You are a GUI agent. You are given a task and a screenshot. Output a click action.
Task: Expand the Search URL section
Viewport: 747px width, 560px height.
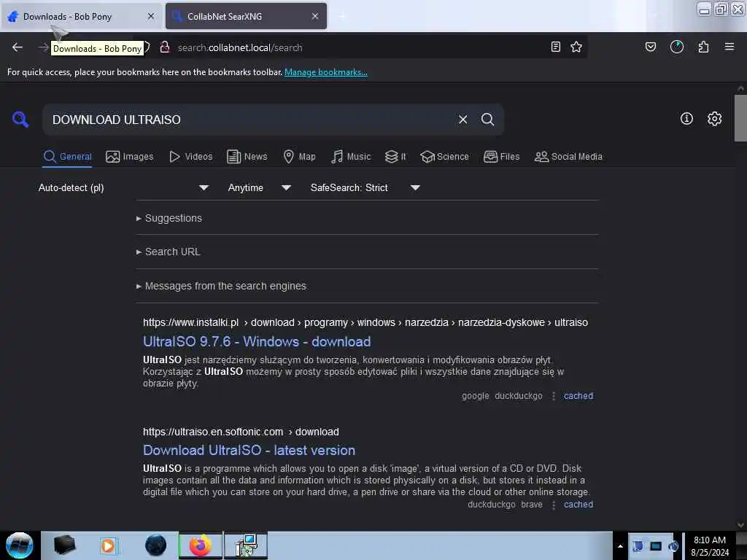point(169,252)
